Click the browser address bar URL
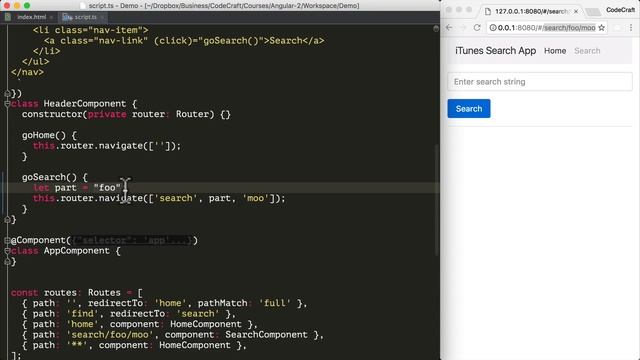 (x=546, y=28)
